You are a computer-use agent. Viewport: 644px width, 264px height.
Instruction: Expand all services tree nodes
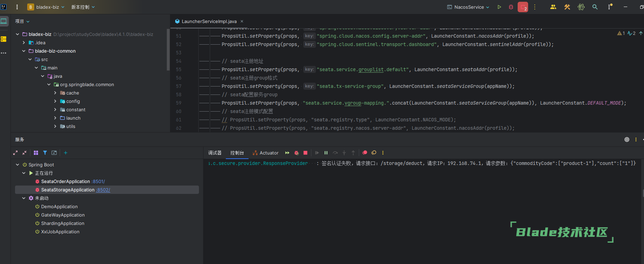(15, 153)
